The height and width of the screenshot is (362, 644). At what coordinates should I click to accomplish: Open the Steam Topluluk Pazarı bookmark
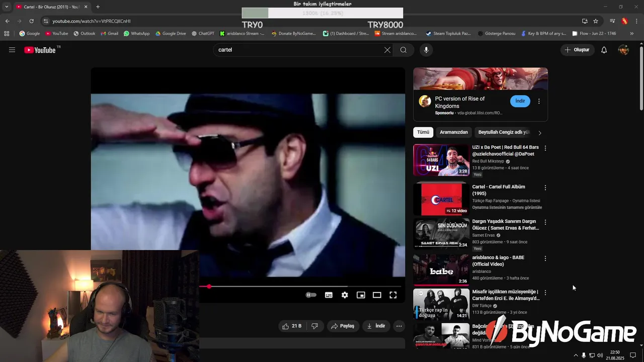(448, 34)
